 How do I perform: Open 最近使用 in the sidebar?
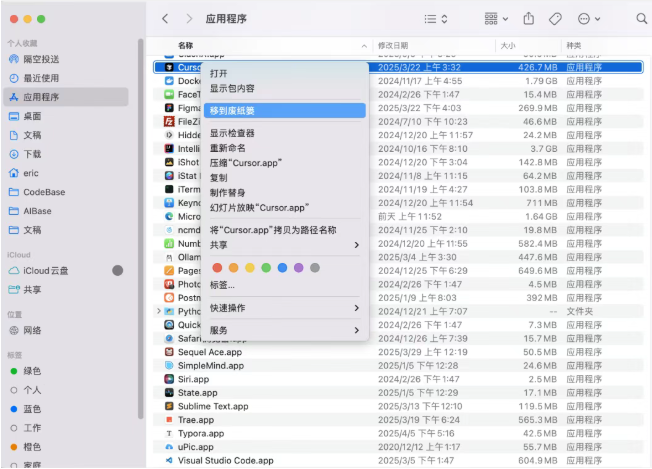[x=66, y=78]
